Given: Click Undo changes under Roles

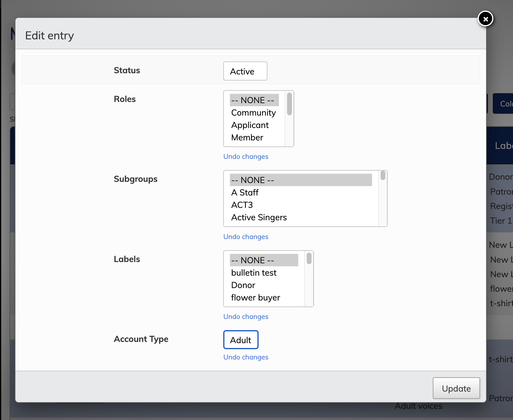Looking at the screenshot, I should coord(246,156).
